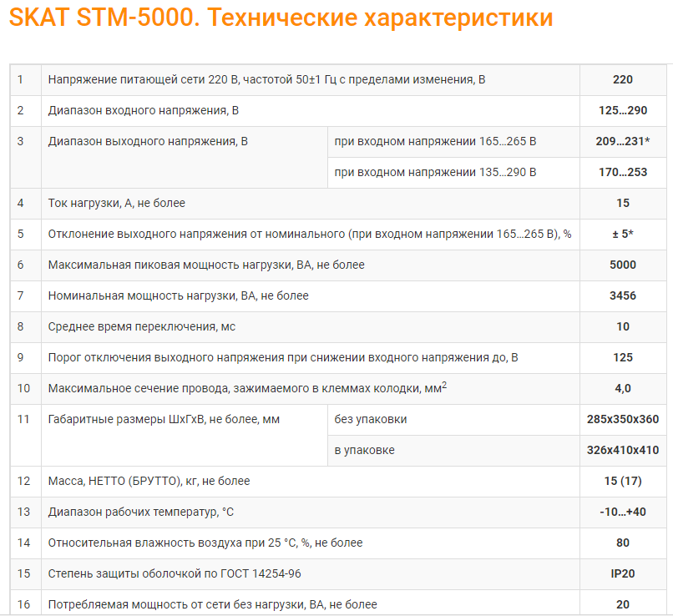Click the 'без упаковки' cell
The width and height of the screenshot is (673, 616).
pos(371,419)
